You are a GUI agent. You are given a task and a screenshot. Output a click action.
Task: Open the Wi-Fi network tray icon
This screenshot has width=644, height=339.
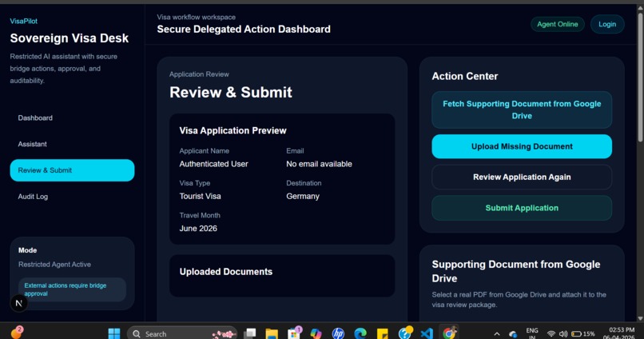(551, 333)
